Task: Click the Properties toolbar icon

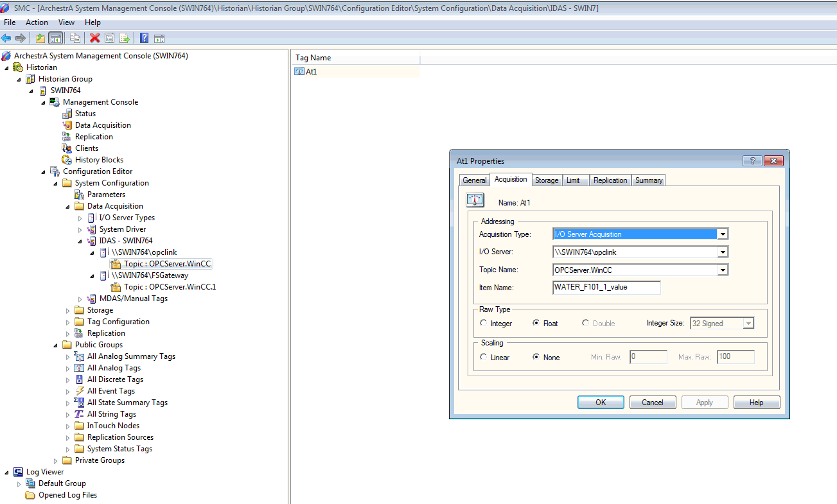Action: click(109, 38)
